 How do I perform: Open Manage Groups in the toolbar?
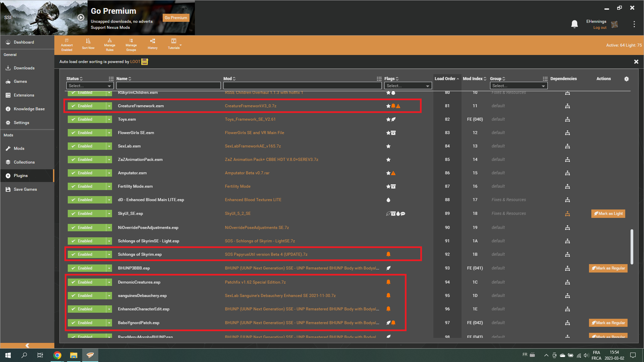[x=131, y=45]
